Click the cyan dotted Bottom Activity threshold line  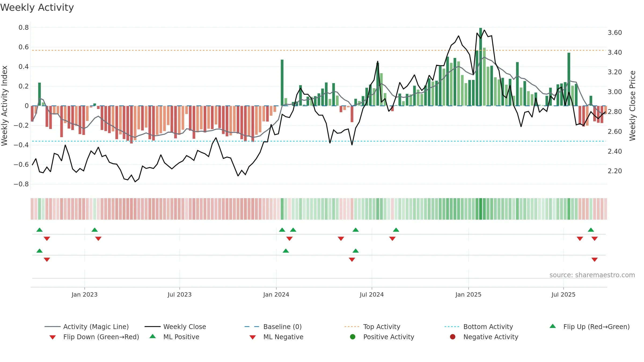click(319, 141)
